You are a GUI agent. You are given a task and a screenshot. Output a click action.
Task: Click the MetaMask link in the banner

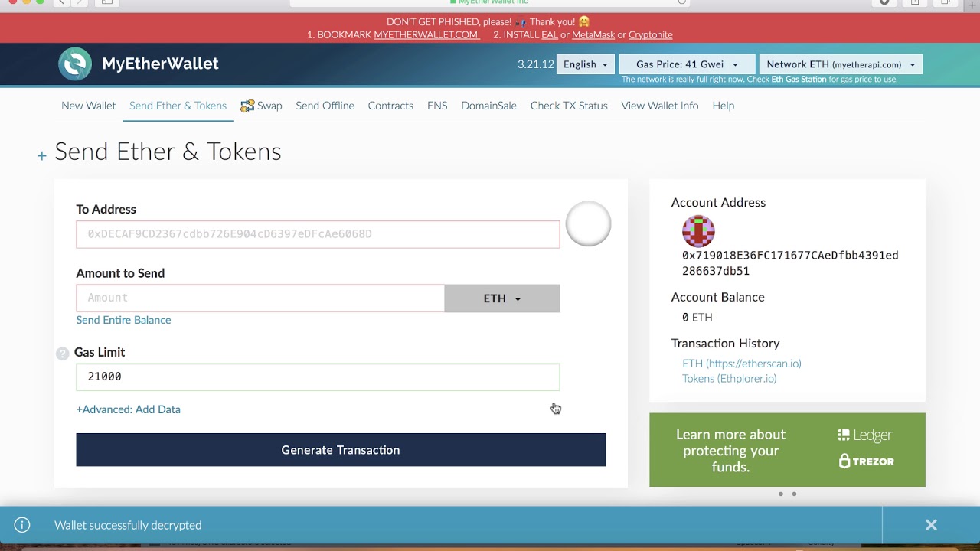(x=593, y=34)
